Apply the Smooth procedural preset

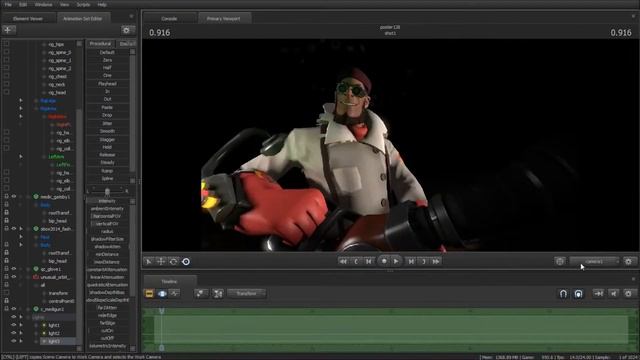[x=107, y=131]
